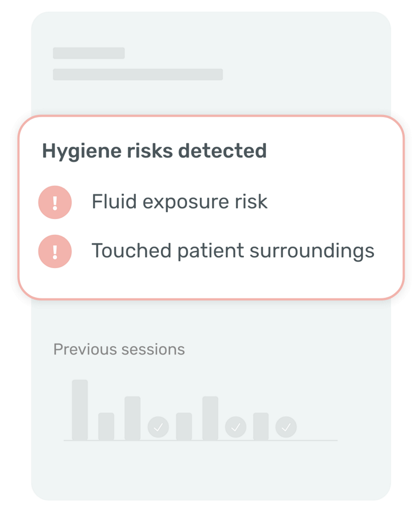Screen dimensions: 420x515
Task: Select the tallest bar in Previous sessions chart
Action: coord(80,410)
